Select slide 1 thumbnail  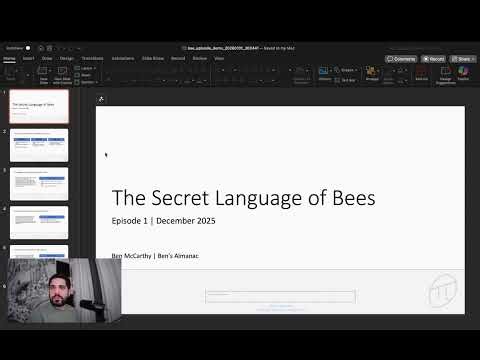pos(39,106)
